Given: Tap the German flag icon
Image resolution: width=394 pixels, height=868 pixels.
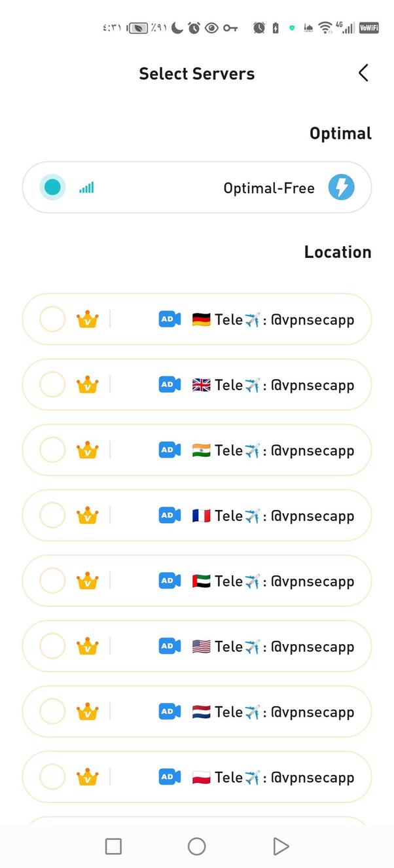Looking at the screenshot, I should tap(201, 319).
